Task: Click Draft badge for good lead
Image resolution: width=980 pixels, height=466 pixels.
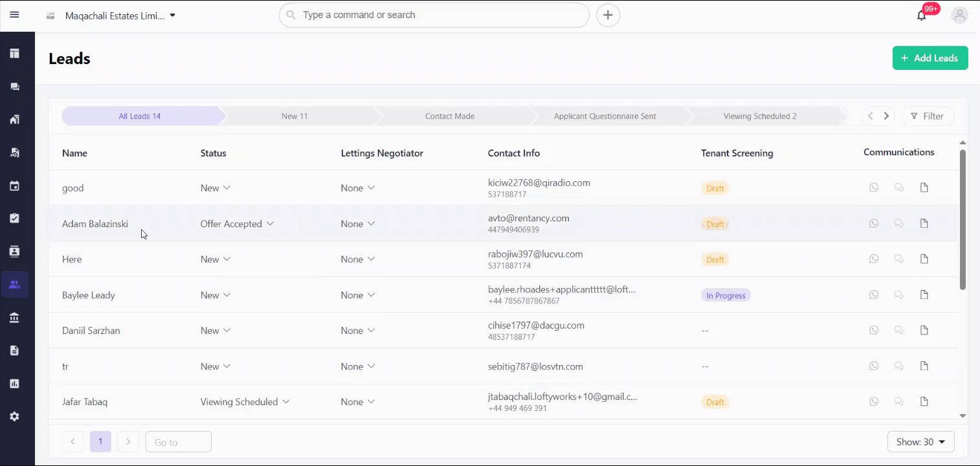Action: [x=715, y=188]
